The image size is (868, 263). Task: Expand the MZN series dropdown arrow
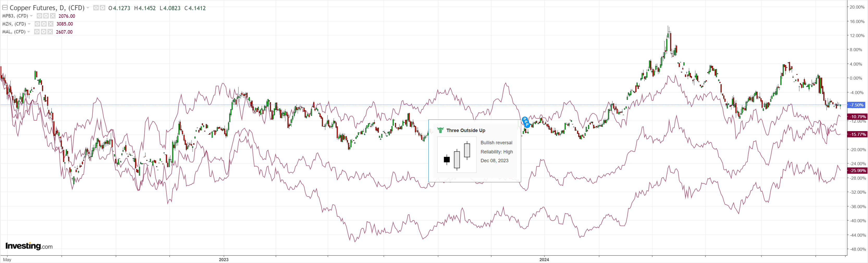coord(29,24)
